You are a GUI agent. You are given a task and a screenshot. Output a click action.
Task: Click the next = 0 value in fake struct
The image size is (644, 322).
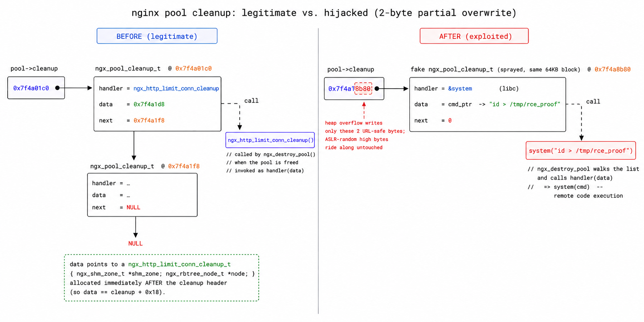coord(450,121)
